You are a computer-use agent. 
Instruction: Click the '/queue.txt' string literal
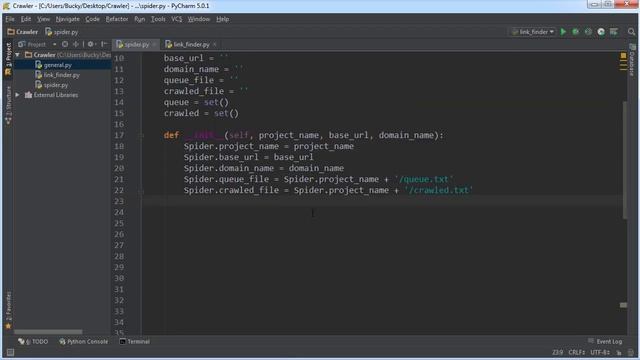pos(424,179)
